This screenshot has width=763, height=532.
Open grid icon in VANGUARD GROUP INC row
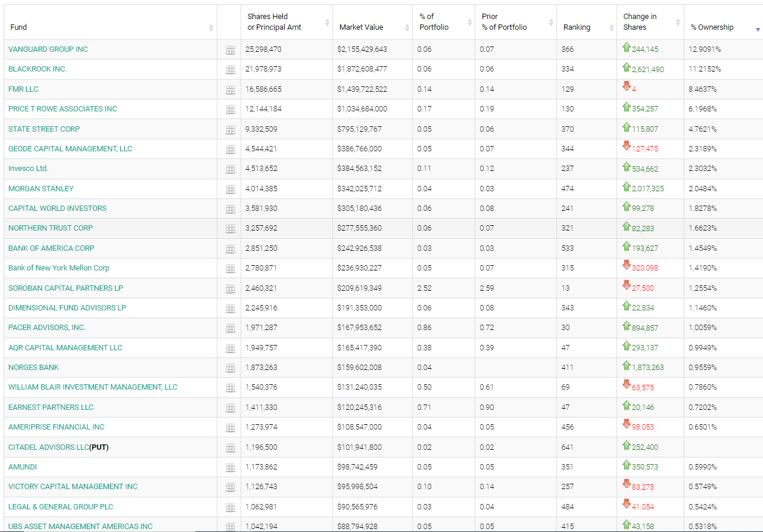point(231,51)
